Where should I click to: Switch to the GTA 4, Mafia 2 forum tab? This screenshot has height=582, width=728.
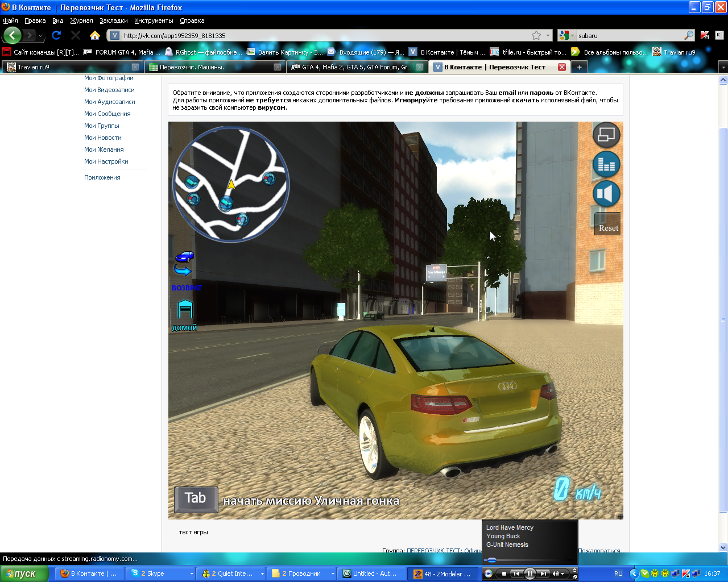coord(357,67)
